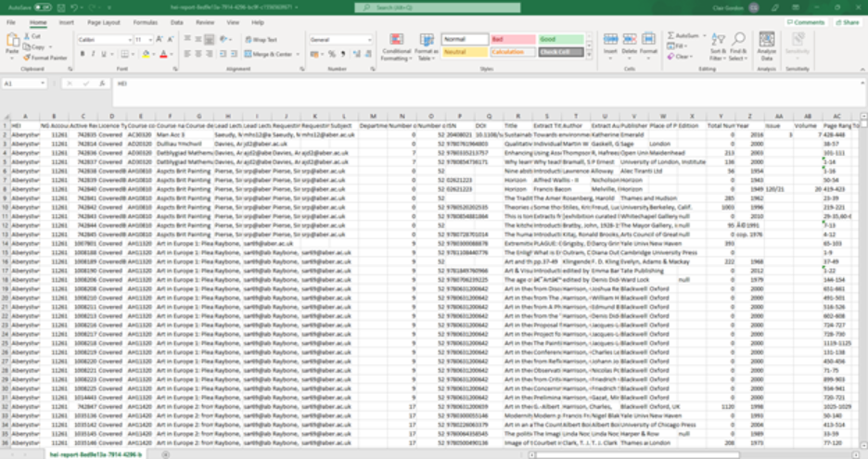Screen dimensions: 868x459
Task: Increase font size
Action: (x=160, y=40)
